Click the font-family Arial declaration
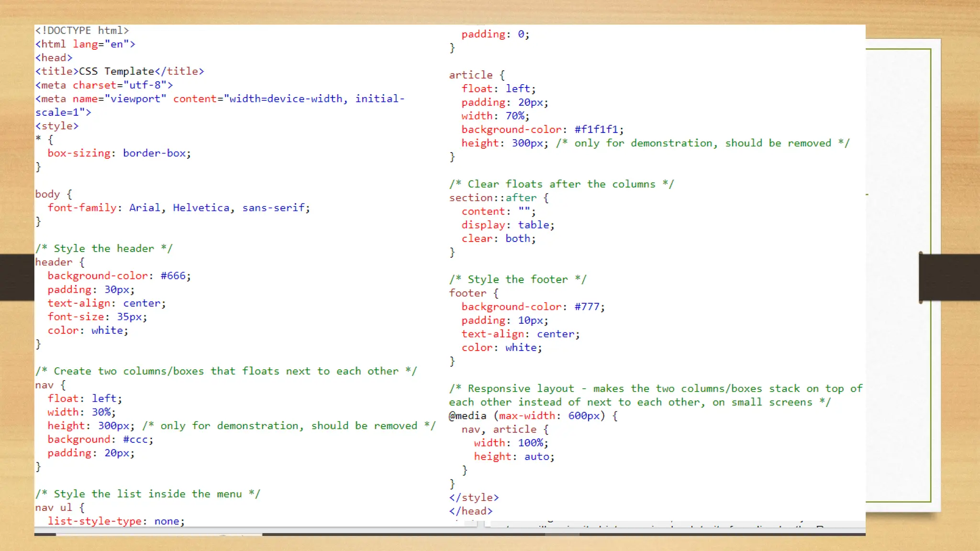980x551 pixels. pyautogui.click(x=178, y=208)
